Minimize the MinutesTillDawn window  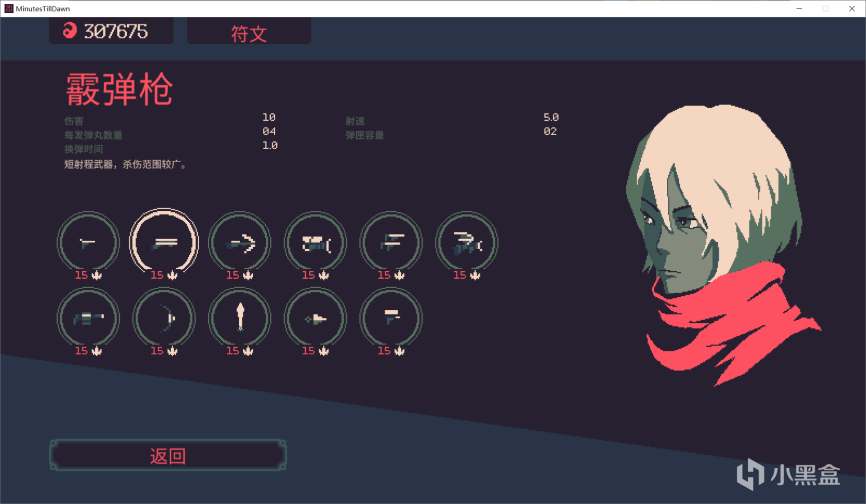799,9
